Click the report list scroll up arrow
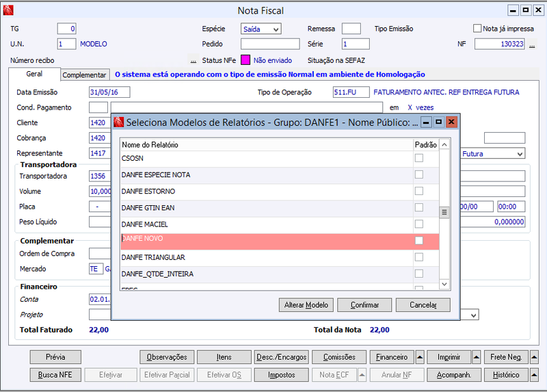The height and width of the screenshot is (392, 547). (444, 144)
